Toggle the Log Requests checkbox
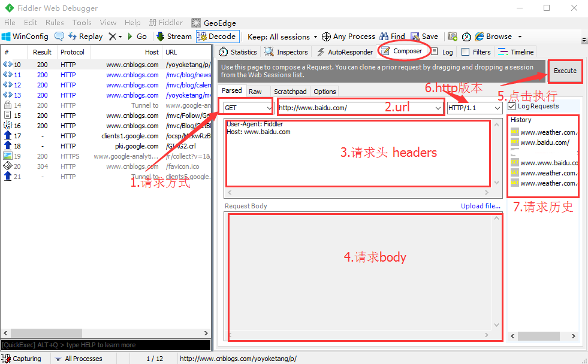 [511, 105]
